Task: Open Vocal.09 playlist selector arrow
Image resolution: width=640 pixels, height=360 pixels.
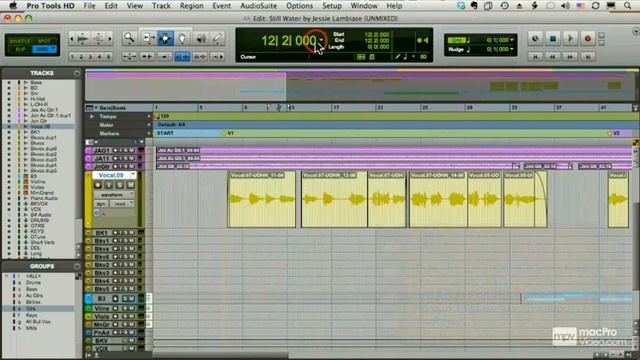Action: pyautogui.click(x=133, y=175)
